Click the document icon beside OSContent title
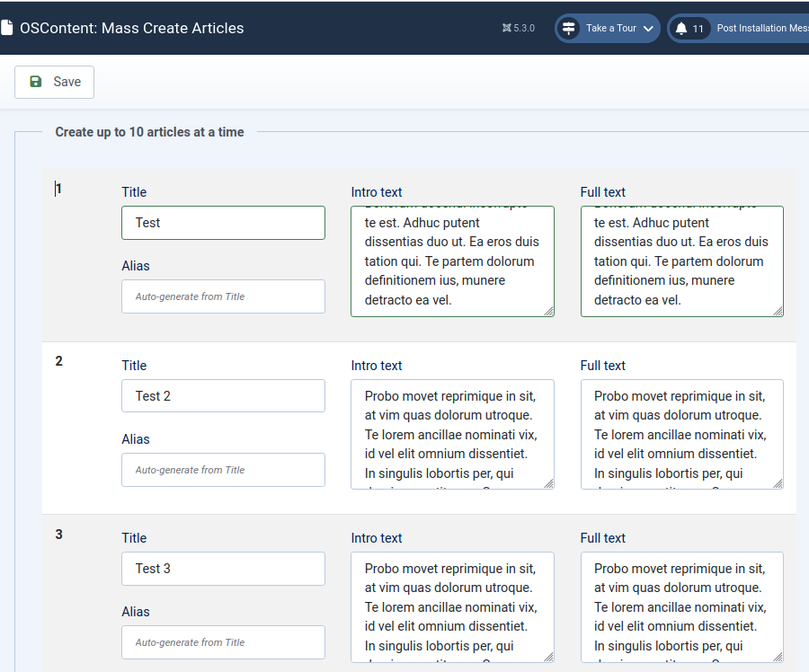This screenshot has height=672, width=809. pos(6,28)
